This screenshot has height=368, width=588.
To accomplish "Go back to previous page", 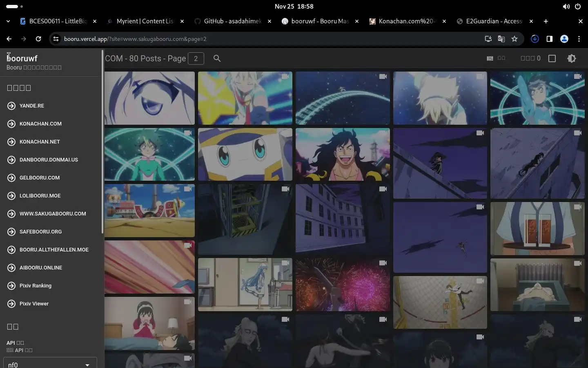I will [9, 39].
